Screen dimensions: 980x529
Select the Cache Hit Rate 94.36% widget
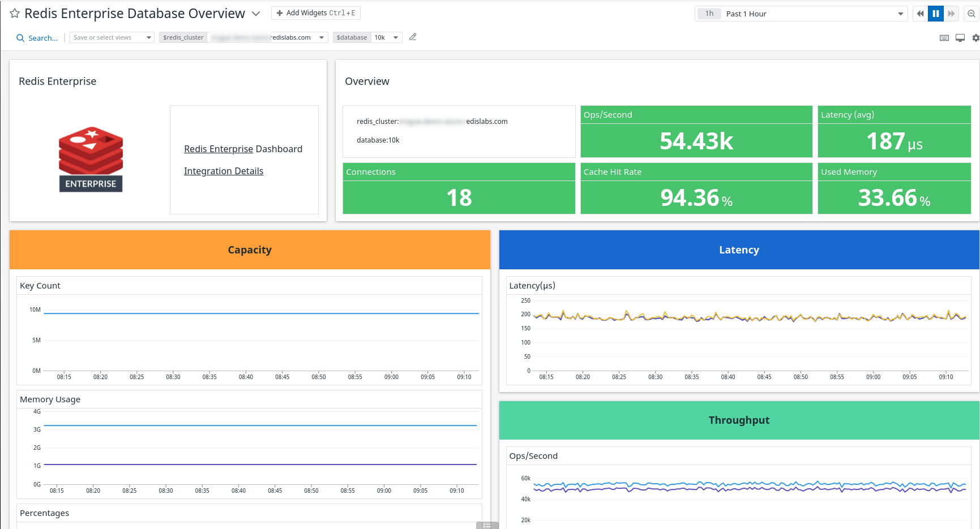[696, 188]
